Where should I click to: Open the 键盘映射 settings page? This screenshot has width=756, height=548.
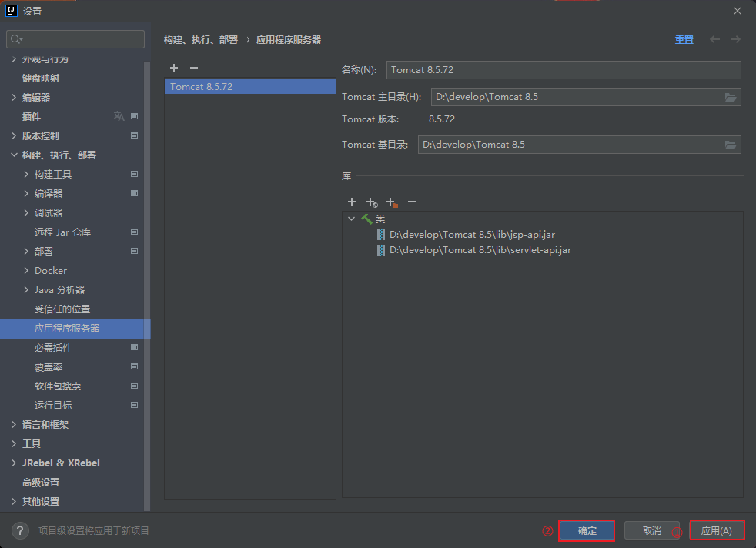[x=41, y=78]
